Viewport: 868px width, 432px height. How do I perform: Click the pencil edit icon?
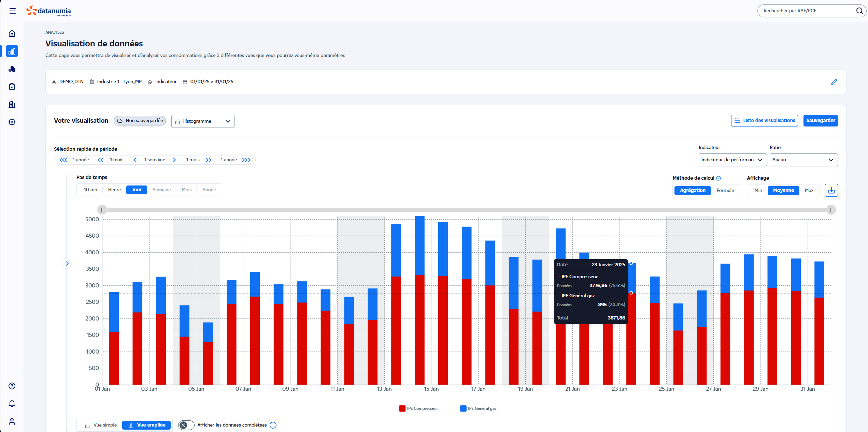pyautogui.click(x=834, y=82)
